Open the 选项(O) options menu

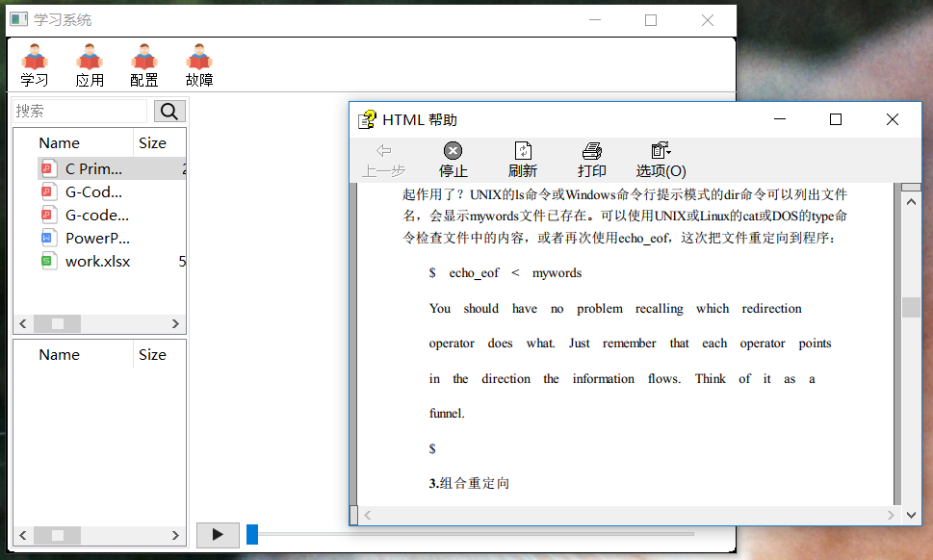[659, 159]
